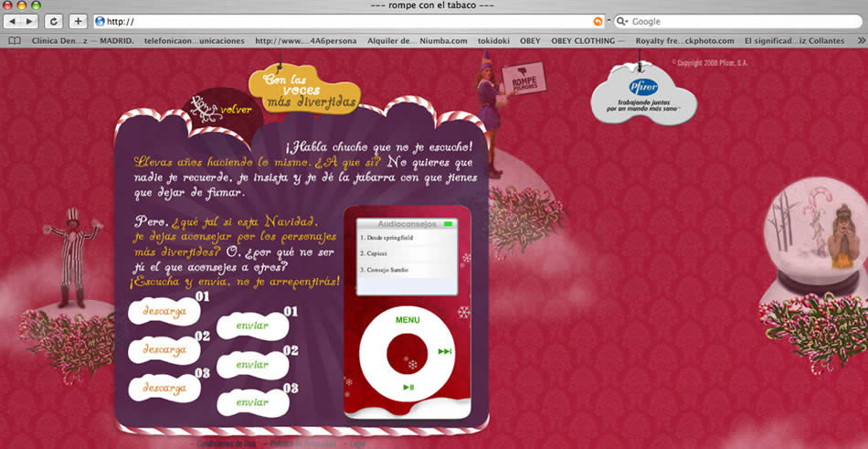Click the red center button of the iPod wheel
Viewport: 868px width, 449px height.
tap(407, 354)
